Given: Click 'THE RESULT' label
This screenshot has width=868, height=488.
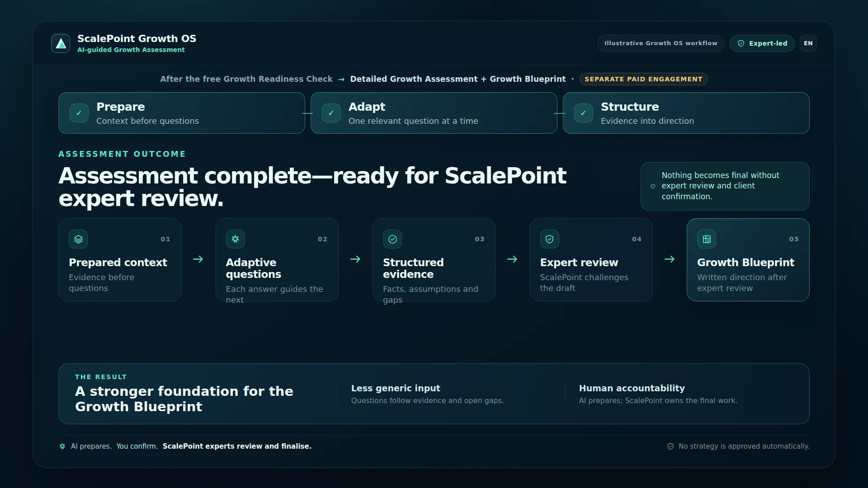Looking at the screenshot, I should tap(101, 377).
